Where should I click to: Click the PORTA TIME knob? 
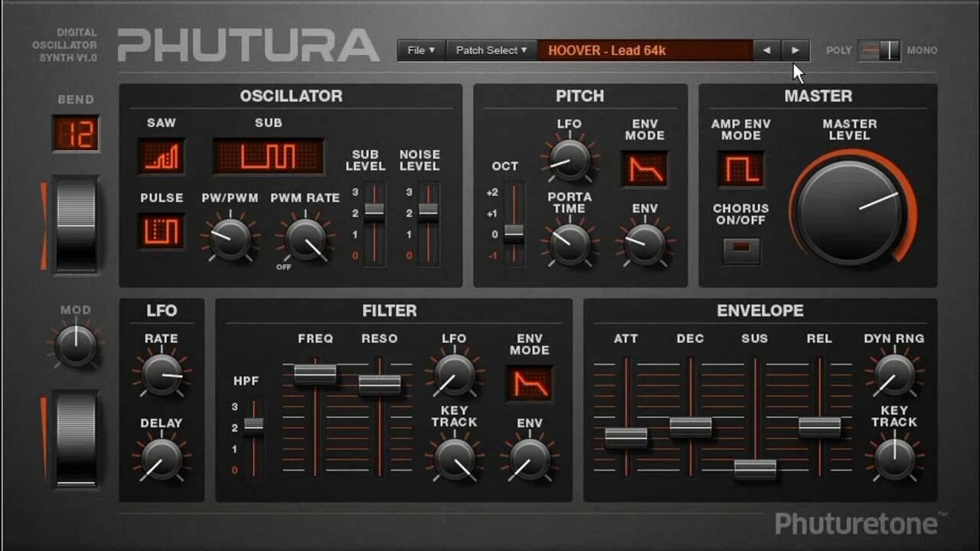click(570, 244)
